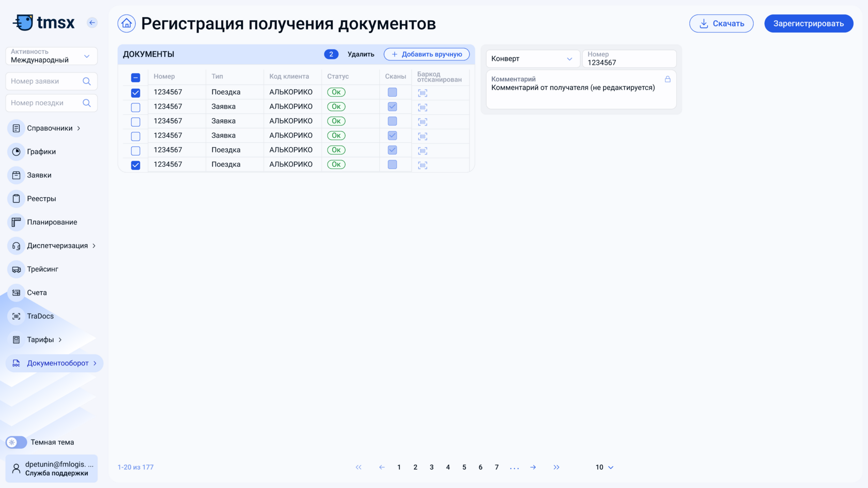Uncheck the first row's selection checkbox
The image size is (868, 488).
pos(135,93)
